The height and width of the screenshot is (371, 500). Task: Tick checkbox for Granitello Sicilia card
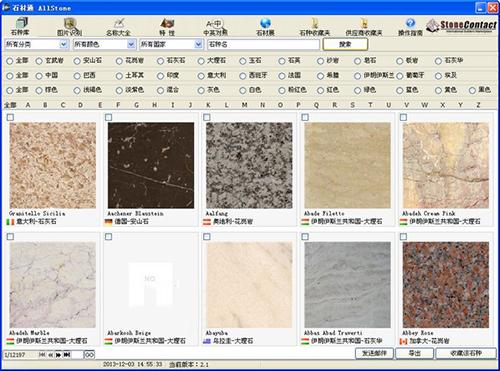pyautogui.click(x=10, y=117)
